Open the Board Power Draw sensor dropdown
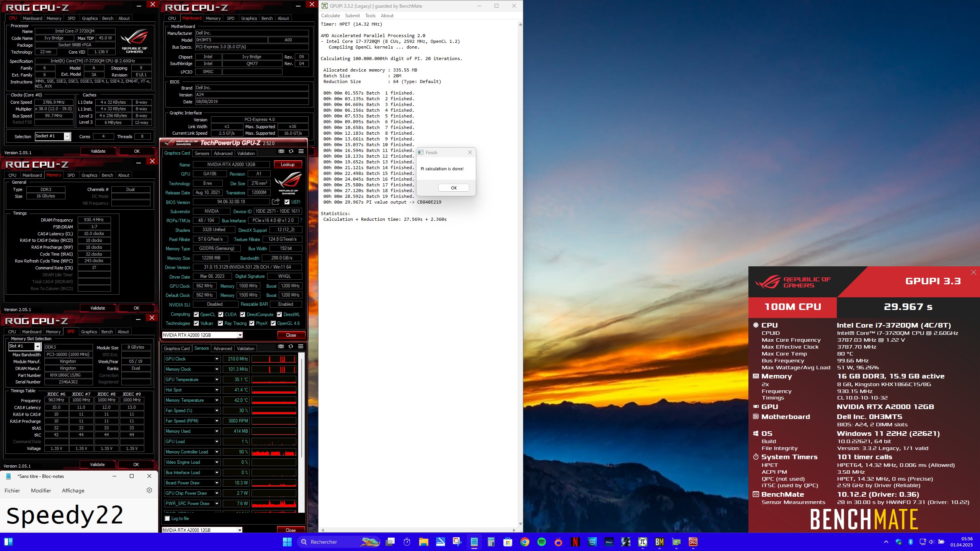The width and height of the screenshot is (980, 551). [217, 483]
